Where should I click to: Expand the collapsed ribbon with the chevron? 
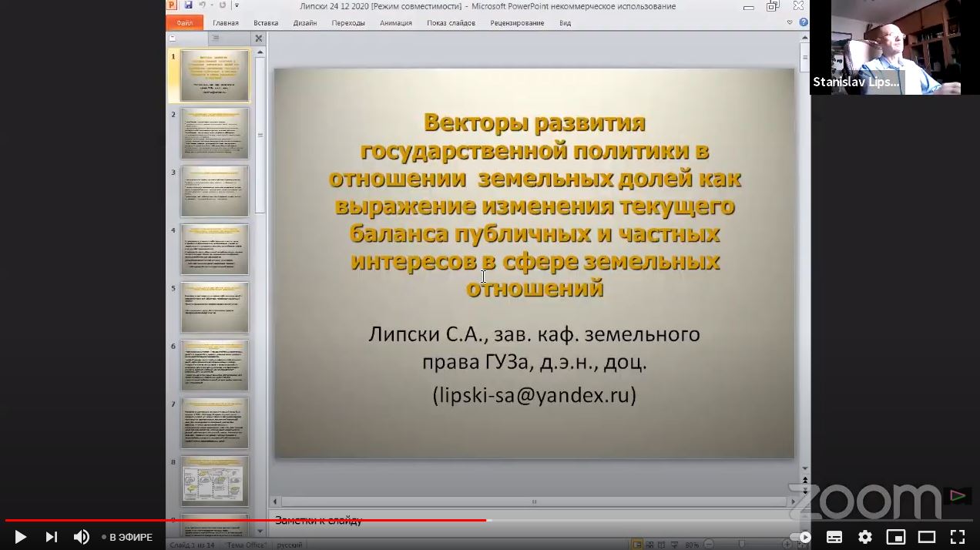[790, 23]
